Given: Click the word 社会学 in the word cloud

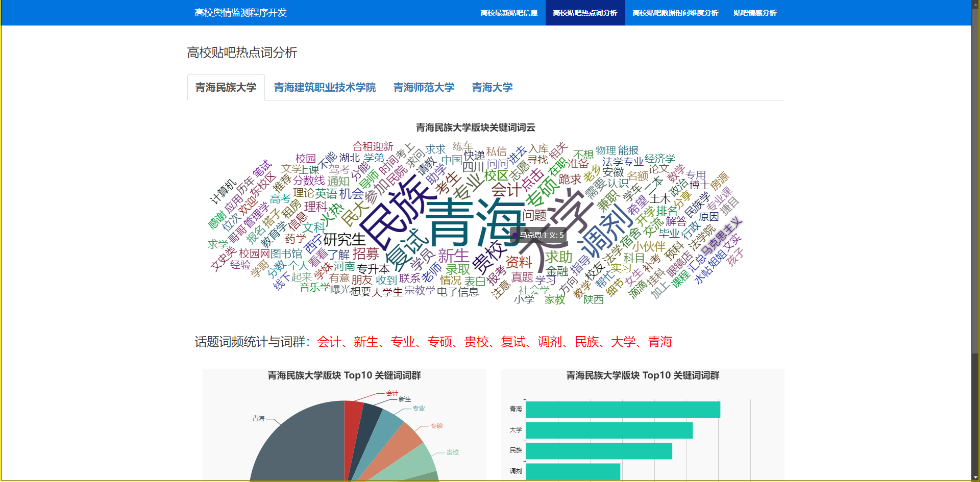Looking at the screenshot, I should point(534,290).
